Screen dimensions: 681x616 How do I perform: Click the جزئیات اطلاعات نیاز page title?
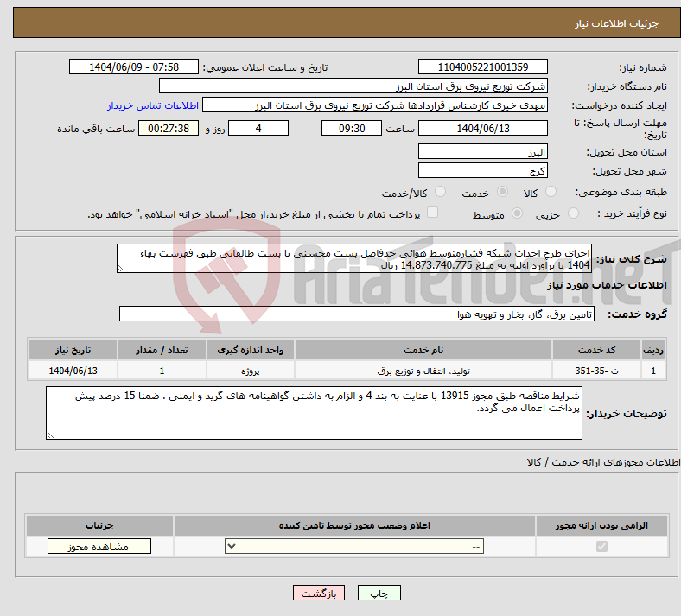click(x=617, y=23)
